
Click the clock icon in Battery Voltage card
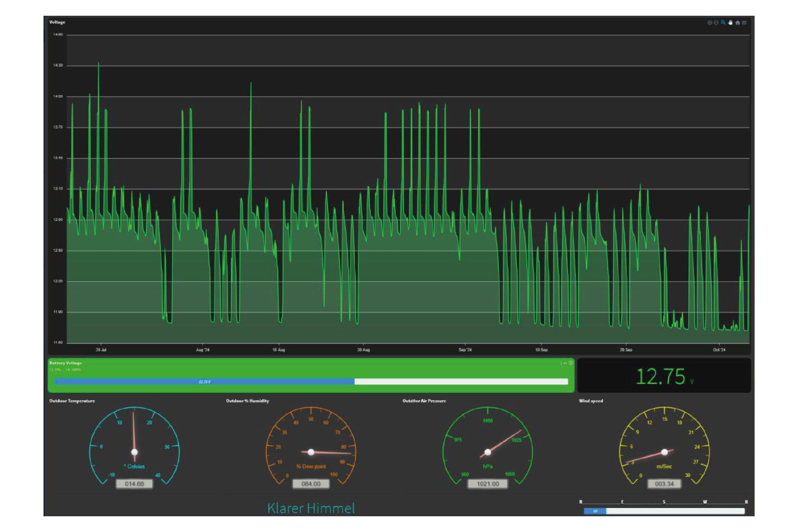click(571, 363)
